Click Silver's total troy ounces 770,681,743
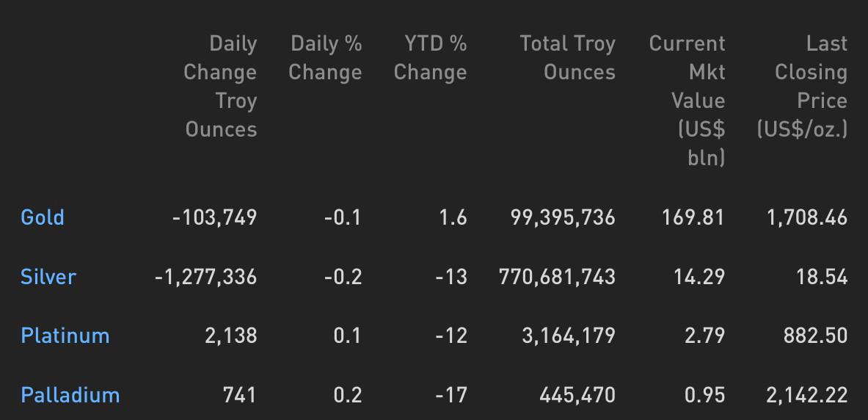868x420 pixels. [x=557, y=277]
